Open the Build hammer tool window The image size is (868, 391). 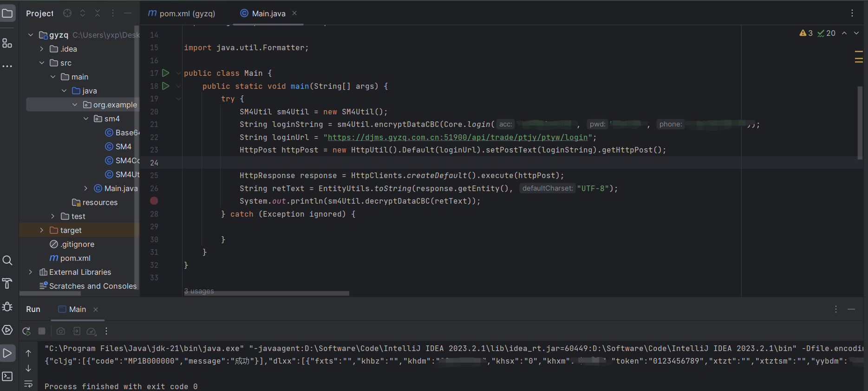click(7, 283)
